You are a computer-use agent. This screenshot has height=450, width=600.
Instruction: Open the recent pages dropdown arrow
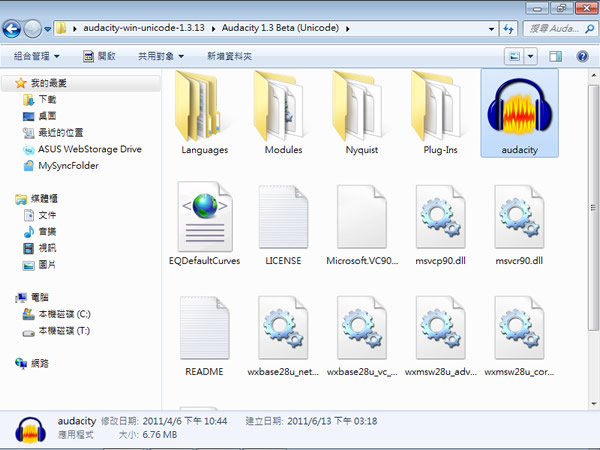tap(47, 29)
